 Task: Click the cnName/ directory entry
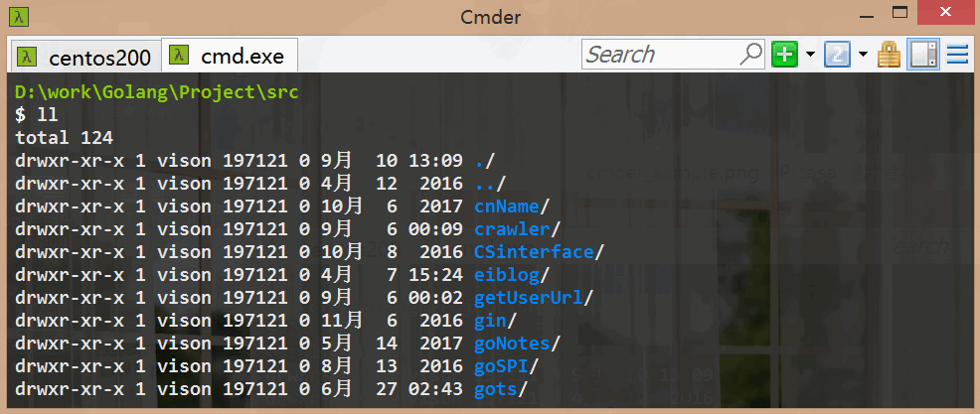[512, 207]
